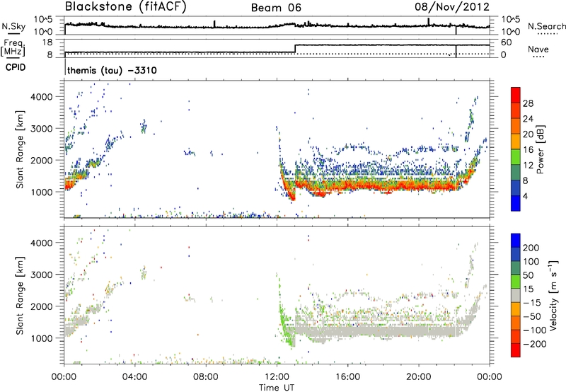566x392 pixels.
Task: Click the date '08/Nov/2012'
Action: [452, 6]
